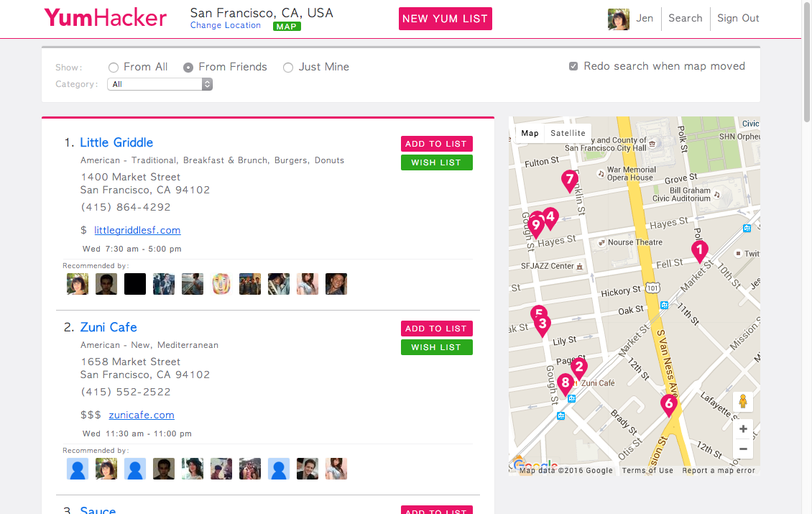Click map marker number 2
This screenshot has width=812, height=514.
[579, 369]
